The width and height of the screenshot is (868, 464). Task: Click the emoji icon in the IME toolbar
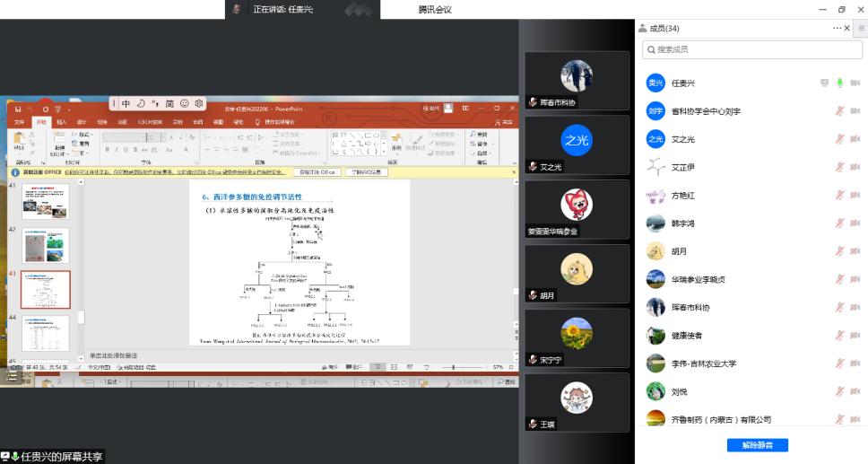point(185,104)
